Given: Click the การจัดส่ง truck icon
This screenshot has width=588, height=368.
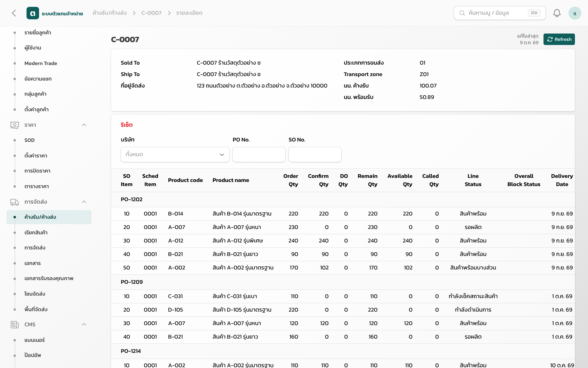Looking at the screenshot, I should click(14, 202).
